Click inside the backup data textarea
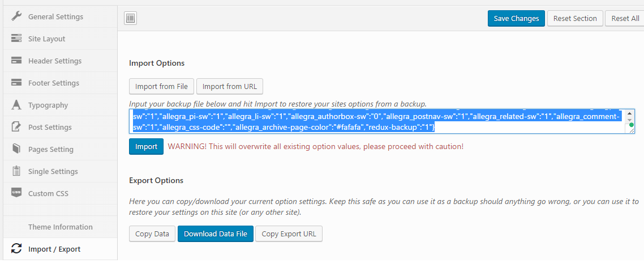This screenshot has height=263, width=644. click(x=373, y=121)
